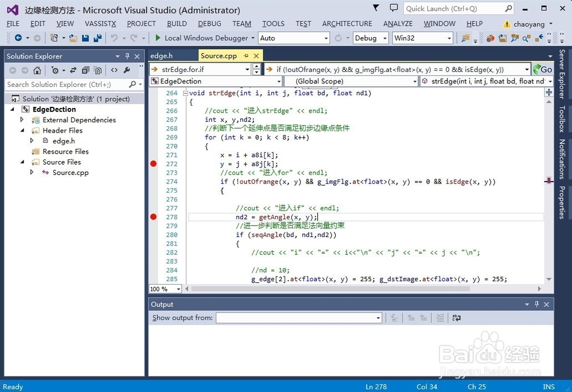Click the notifications flag icon in title bar

pyautogui.click(x=376, y=7)
